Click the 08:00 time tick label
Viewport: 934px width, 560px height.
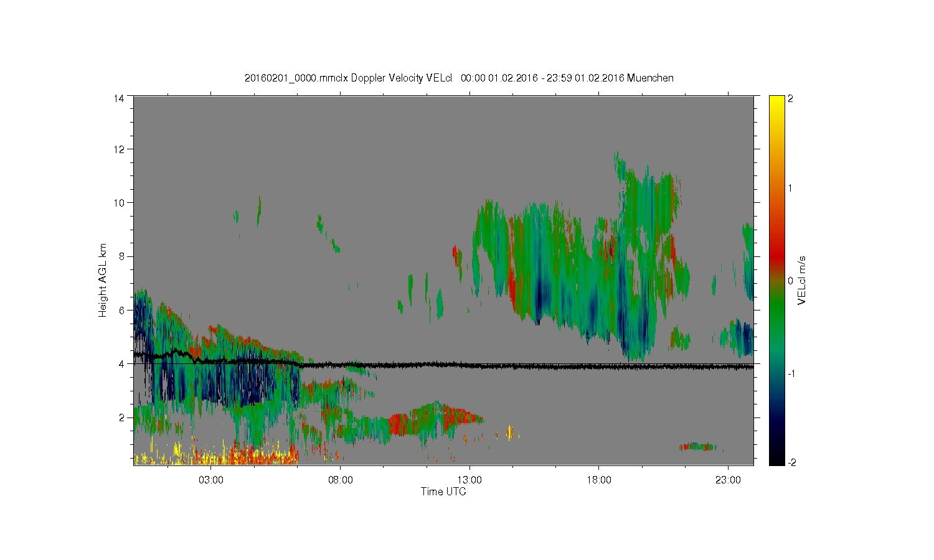[x=341, y=480]
